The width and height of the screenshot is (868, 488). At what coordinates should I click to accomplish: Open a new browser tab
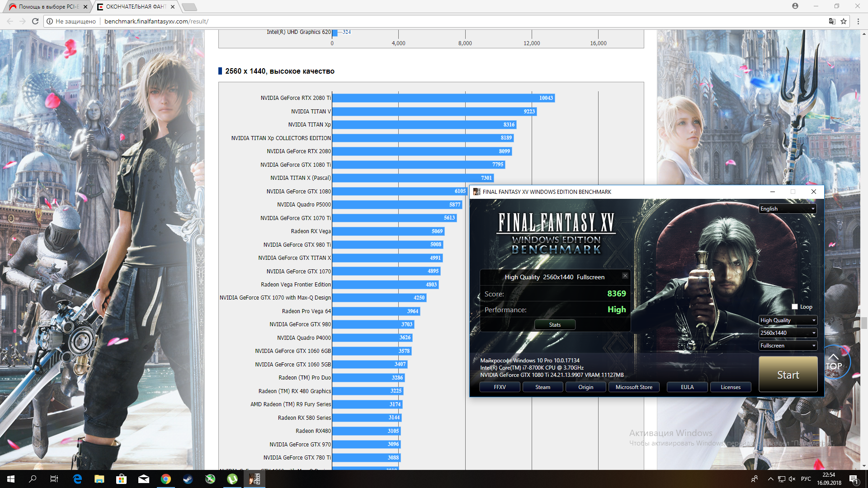click(189, 7)
